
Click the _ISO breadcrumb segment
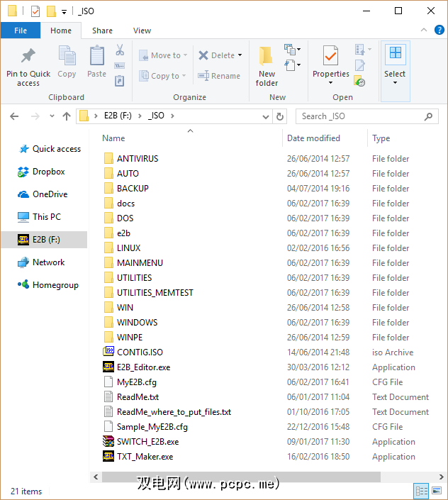click(x=156, y=116)
